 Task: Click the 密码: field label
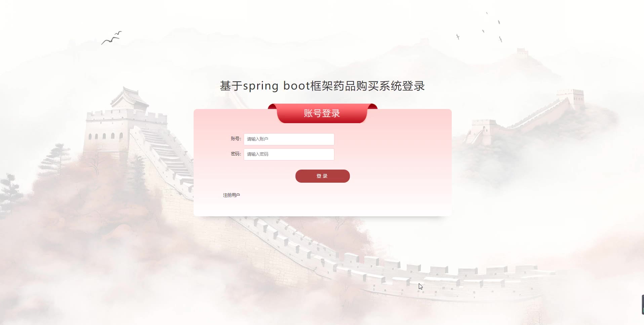click(236, 154)
